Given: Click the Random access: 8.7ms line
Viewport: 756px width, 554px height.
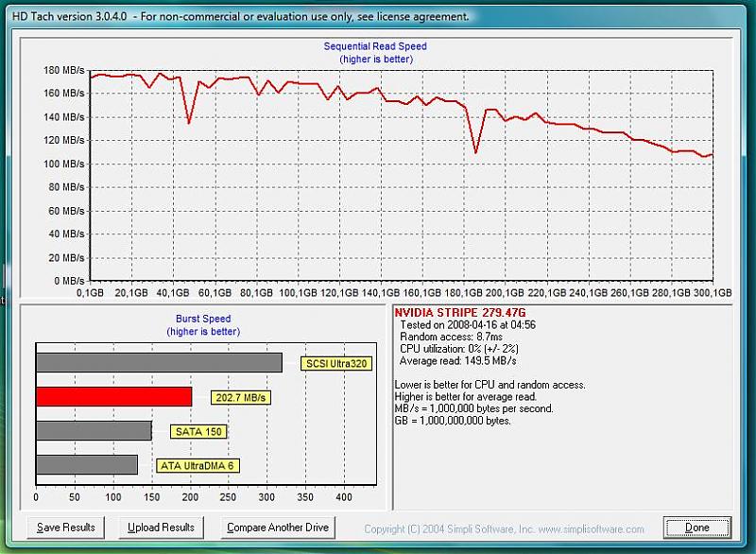Looking at the screenshot, I should 452,337.
